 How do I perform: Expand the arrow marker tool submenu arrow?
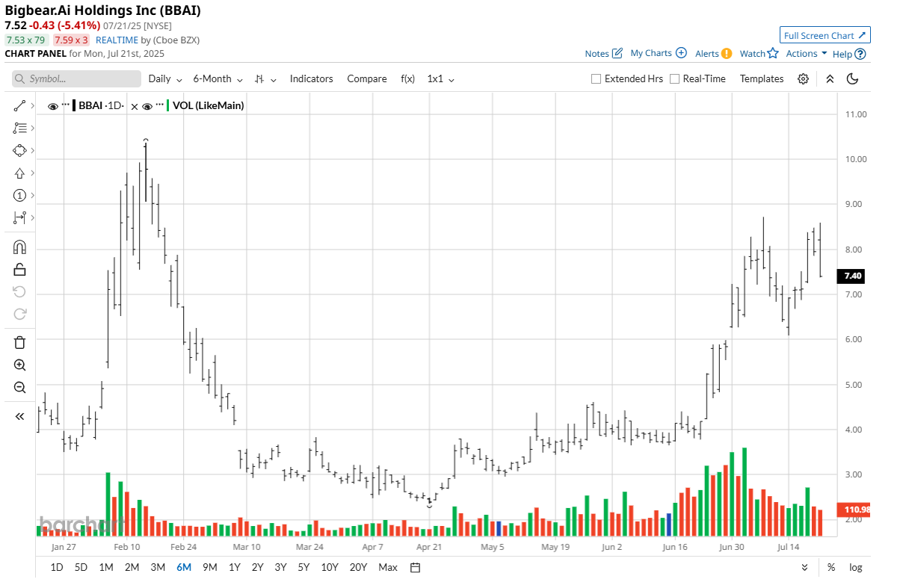pyautogui.click(x=32, y=173)
